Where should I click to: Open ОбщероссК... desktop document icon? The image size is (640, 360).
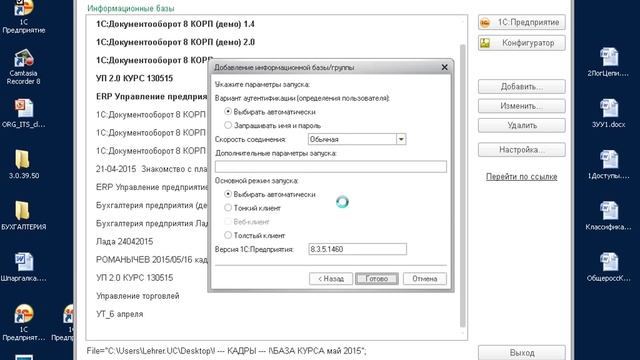tap(608, 267)
